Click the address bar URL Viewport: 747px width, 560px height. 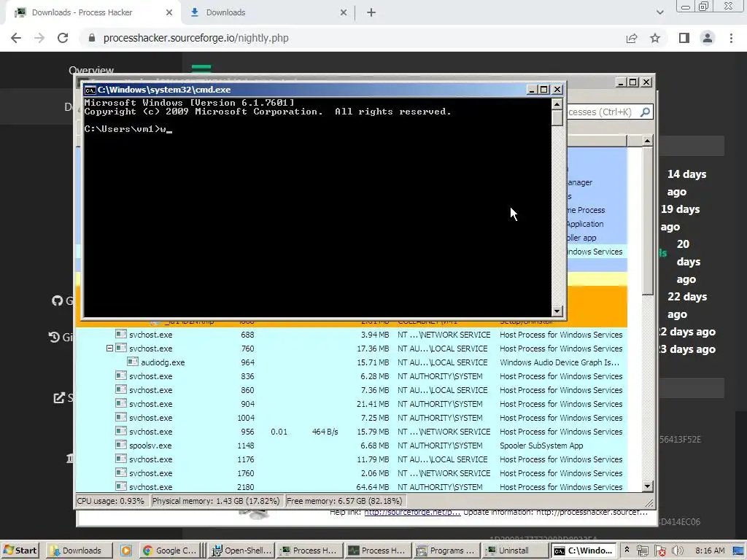[x=196, y=38]
